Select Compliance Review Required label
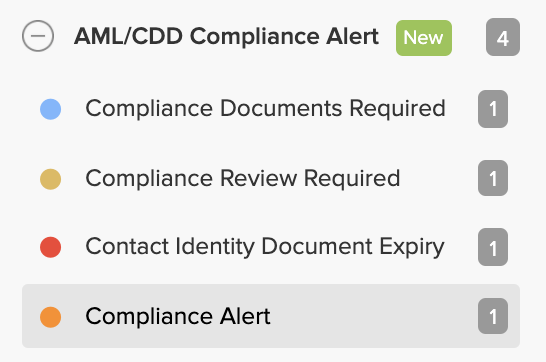The width and height of the screenshot is (546, 362). (x=243, y=178)
